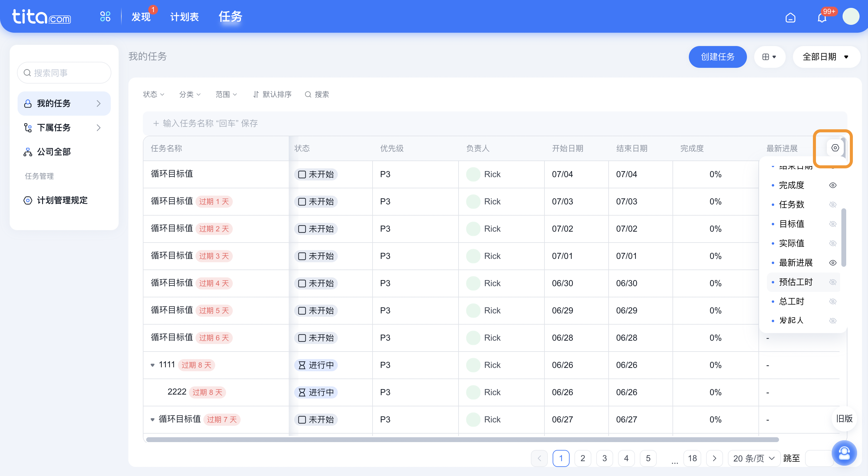Click the 未开始 status of 过期 3 天 task
868x476 pixels.
(x=316, y=256)
